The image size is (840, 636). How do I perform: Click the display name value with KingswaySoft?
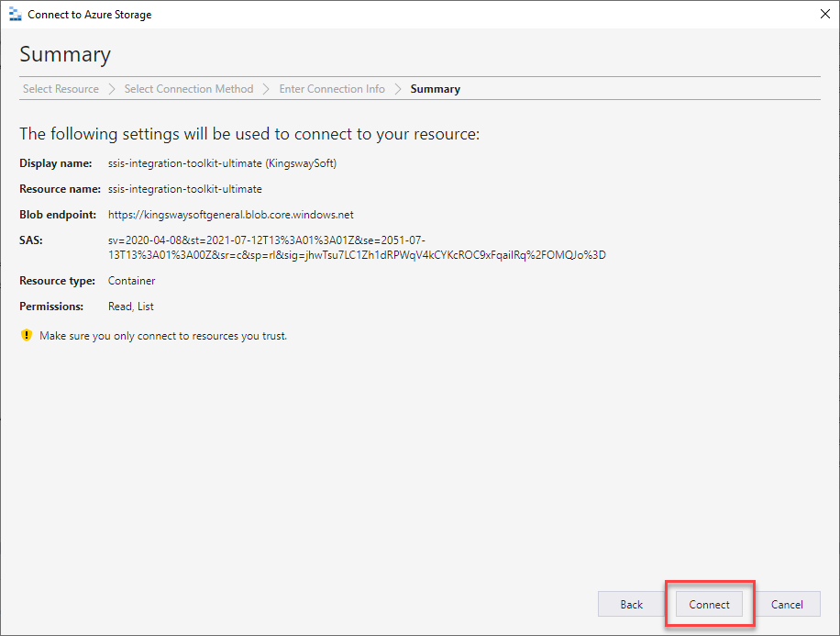[222, 163]
